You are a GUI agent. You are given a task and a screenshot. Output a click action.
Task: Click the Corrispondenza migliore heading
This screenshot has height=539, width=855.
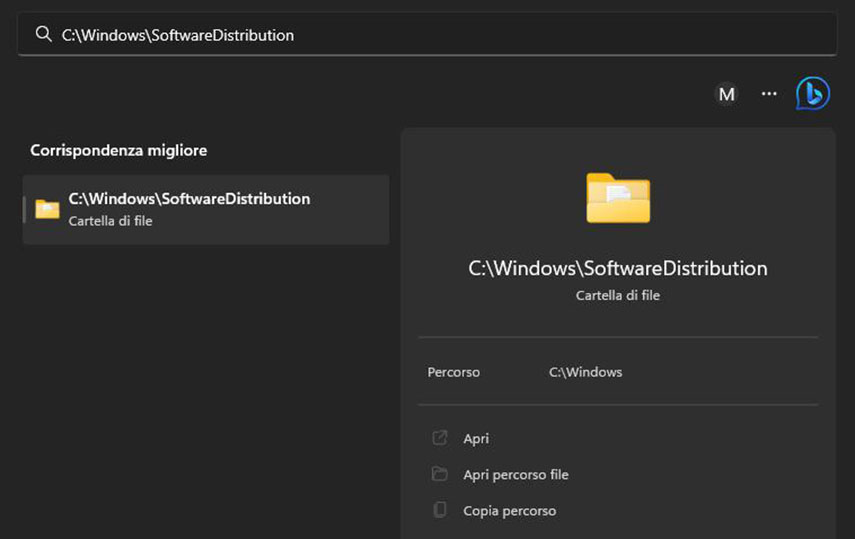pos(118,150)
